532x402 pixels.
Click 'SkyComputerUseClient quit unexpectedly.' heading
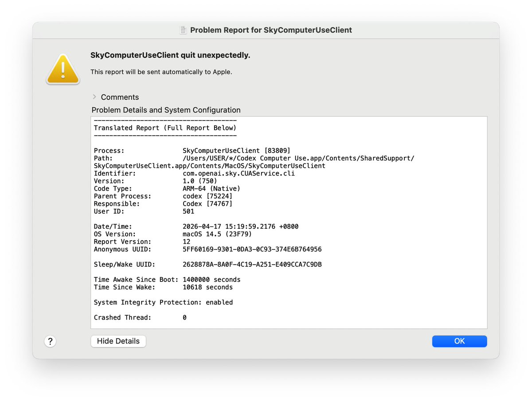(170, 55)
